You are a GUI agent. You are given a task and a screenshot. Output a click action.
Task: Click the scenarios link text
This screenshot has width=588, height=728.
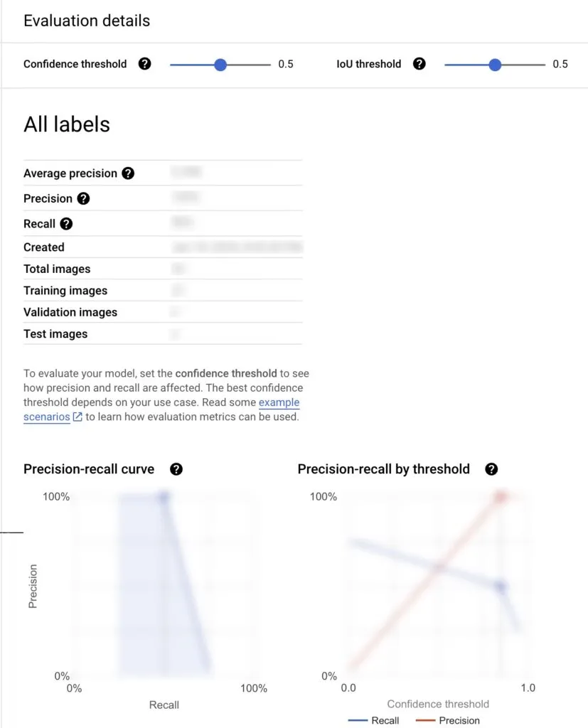tap(47, 417)
